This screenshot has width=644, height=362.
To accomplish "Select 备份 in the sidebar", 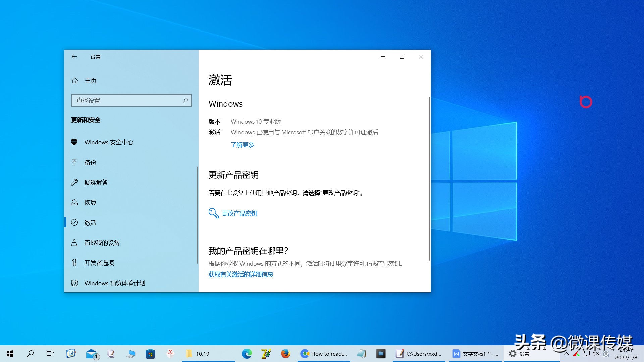I will click(90, 162).
